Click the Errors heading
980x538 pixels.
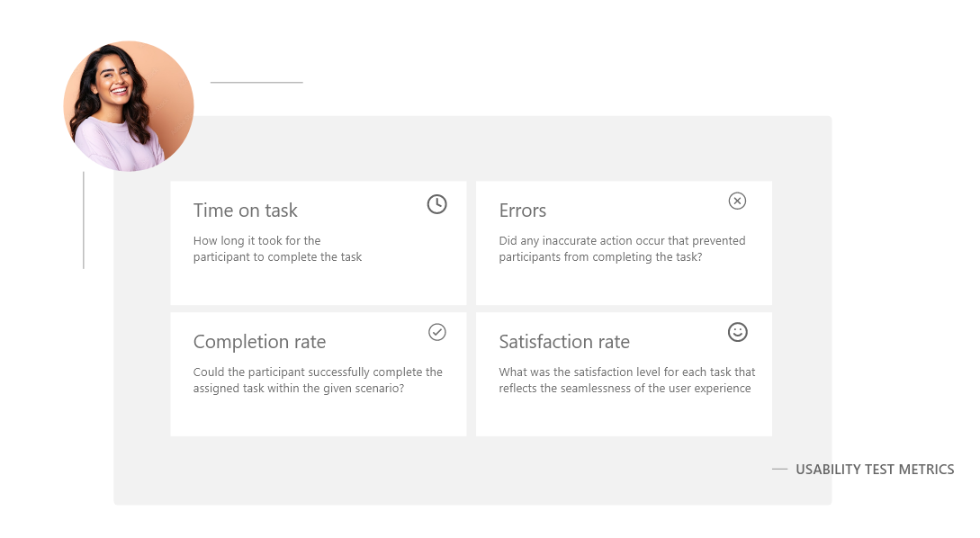click(523, 211)
